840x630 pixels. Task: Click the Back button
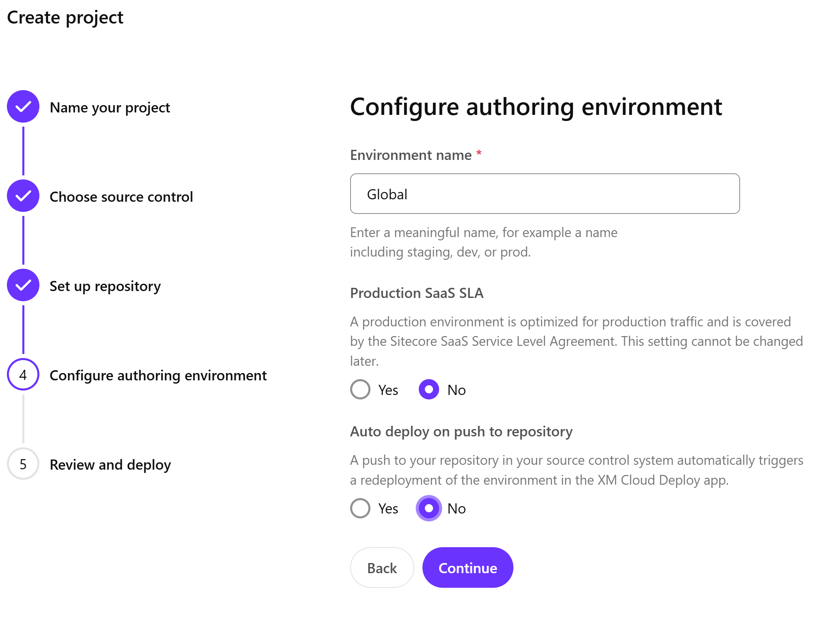(382, 567)
